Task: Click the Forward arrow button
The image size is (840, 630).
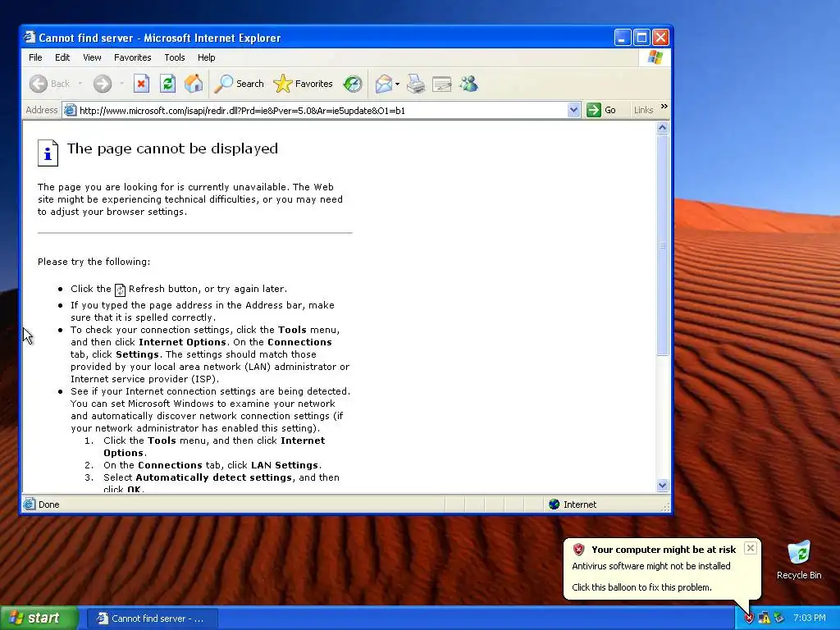Action: [103, 84]
